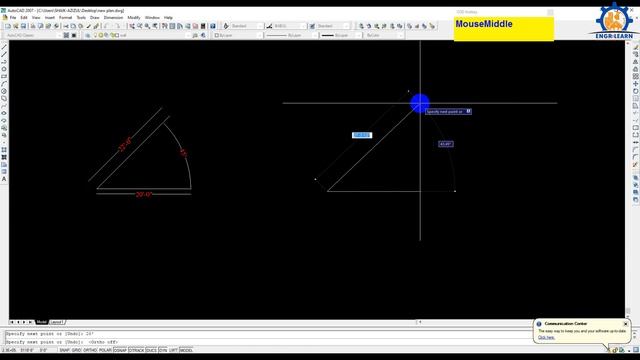The image size is (640, 360).
Task: Click the MODEL button in status bar
Action: tap(186, 350)
